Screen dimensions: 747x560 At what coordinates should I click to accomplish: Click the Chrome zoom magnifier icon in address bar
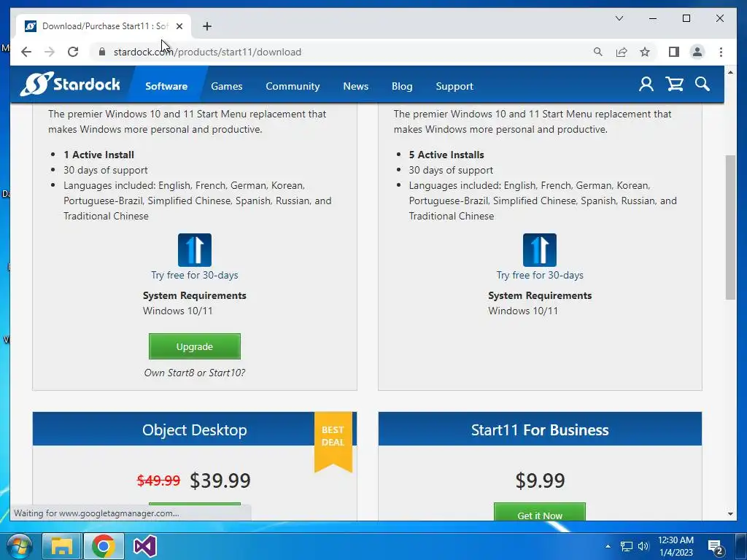(598, 52)
